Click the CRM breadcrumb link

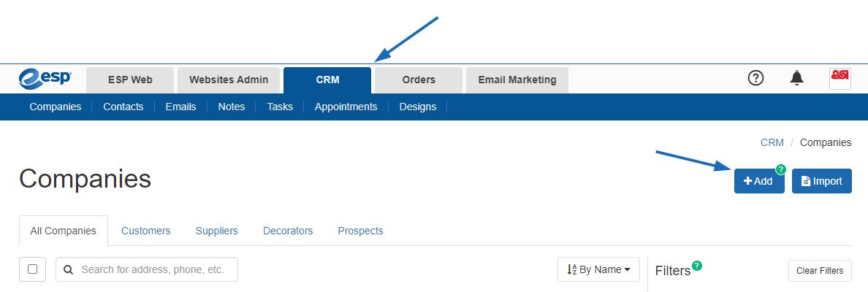click(772, 142)
